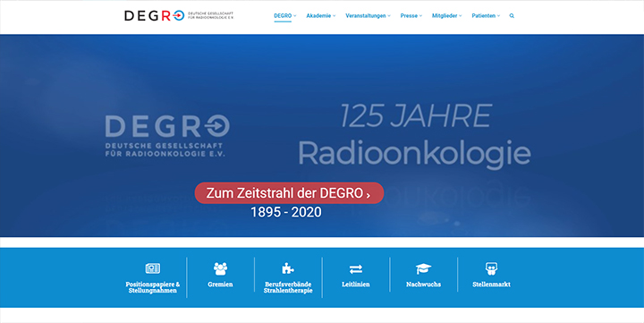Click the Leitlinien arrows icon
The width and height of the screenshot is (644, 323).
356,269
